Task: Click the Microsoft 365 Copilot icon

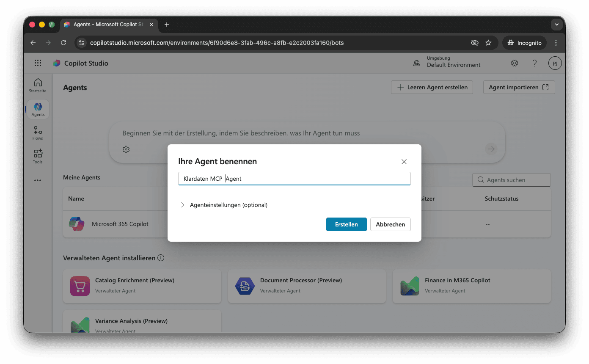Action: click(77, 224)
